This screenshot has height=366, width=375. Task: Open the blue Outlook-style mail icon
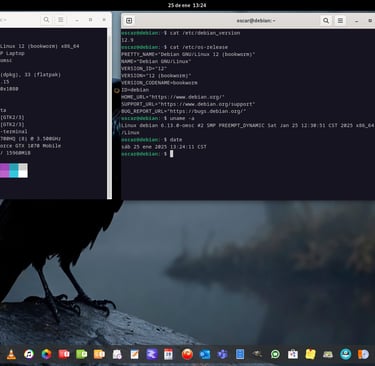tap(205, 354)
